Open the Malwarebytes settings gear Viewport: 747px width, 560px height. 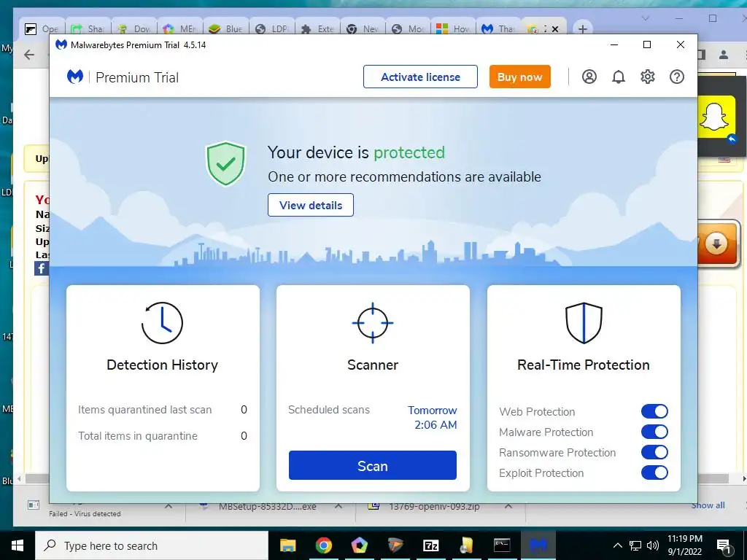(x=648, y=77)
